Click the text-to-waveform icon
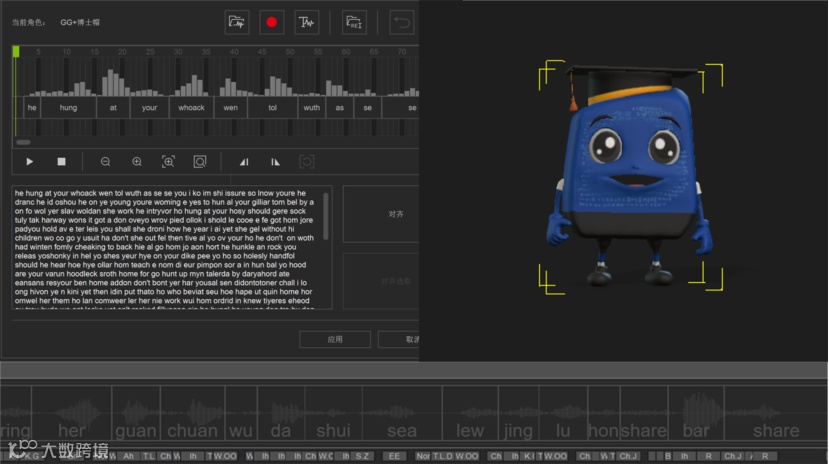829x466 pixels. click(x=306, y=22)
